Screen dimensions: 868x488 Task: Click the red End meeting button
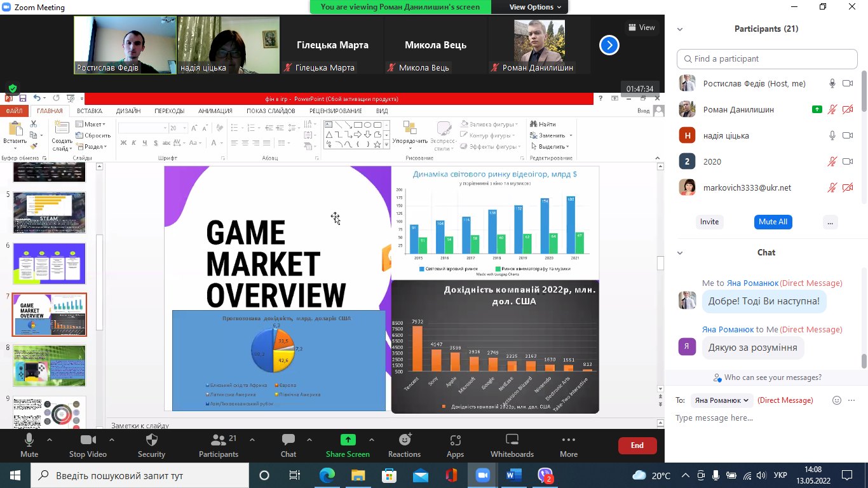pos(637,445)
